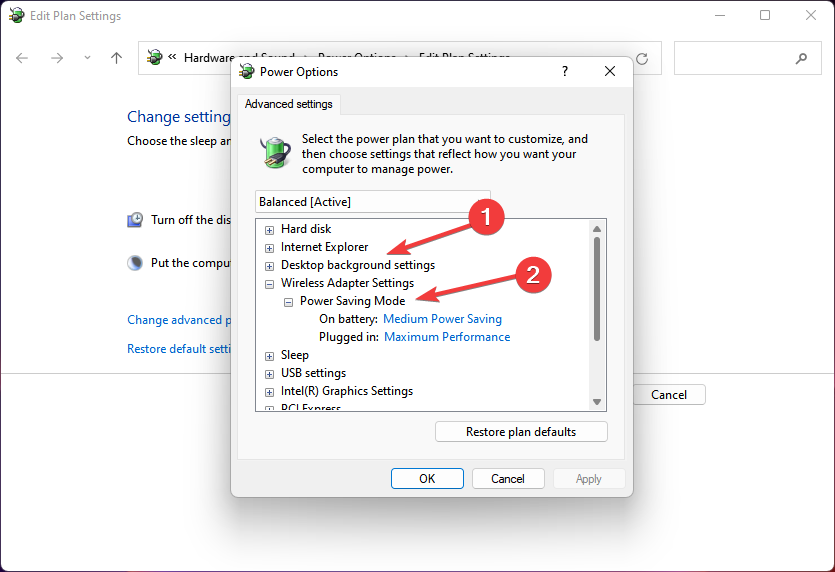Expand the USB settings node
This screenshot has height=572, width=835.
pyautogui.click(x=269, y=374)
